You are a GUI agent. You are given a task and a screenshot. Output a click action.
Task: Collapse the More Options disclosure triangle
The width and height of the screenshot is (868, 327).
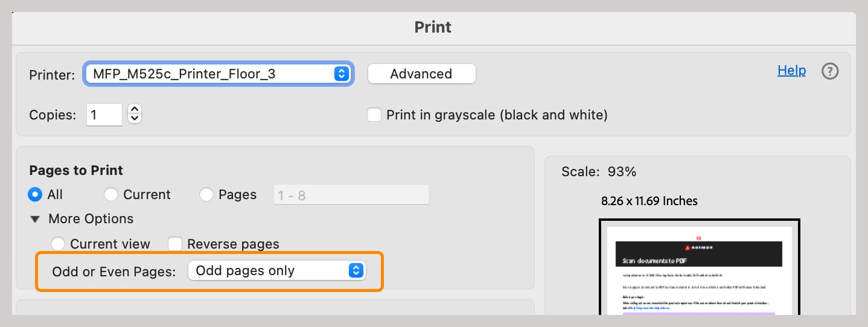[x=36, y=219]
